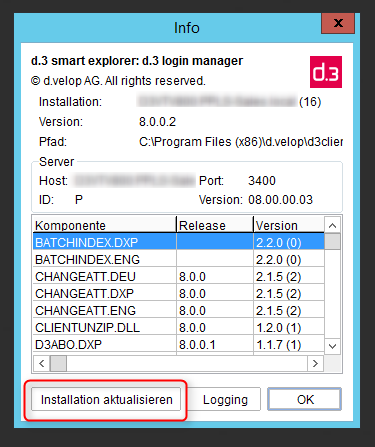This screenshot has width=375, height=447.
Task: Click the server version 08.00.00.03
Action: click(x=280, y=200)
